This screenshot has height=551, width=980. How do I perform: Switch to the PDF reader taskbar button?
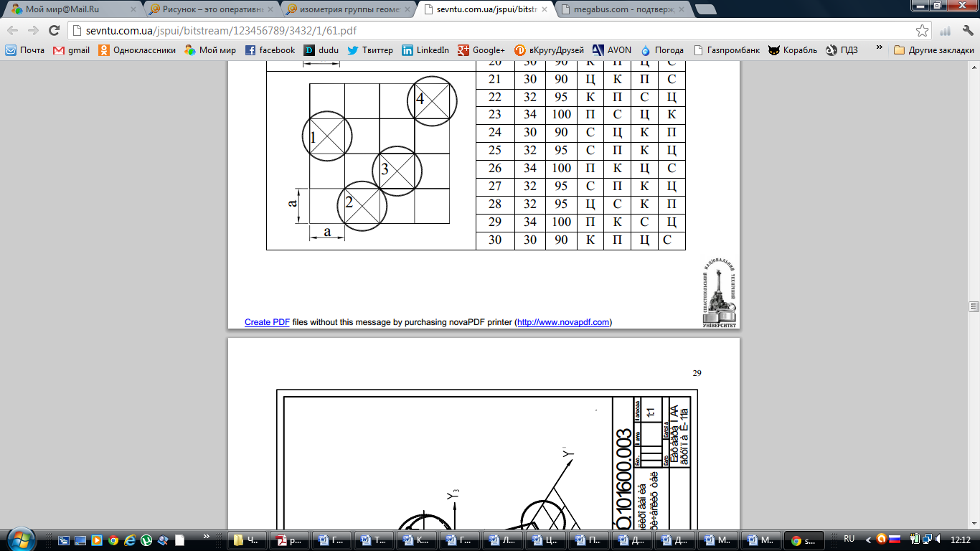coord(288,540)
